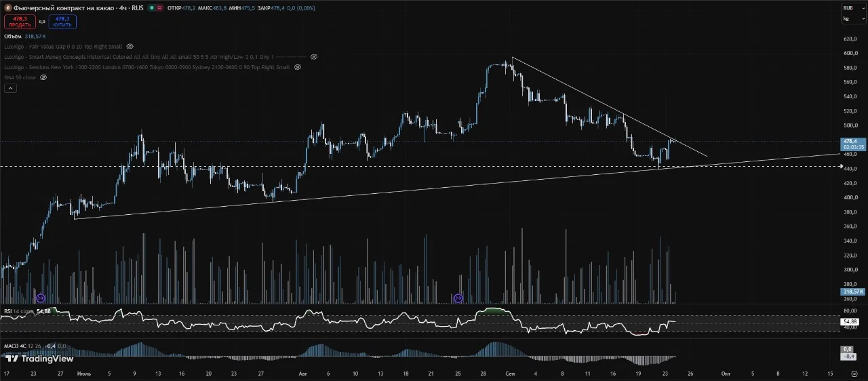Click the Июль label on time axis

pyautogui.click(x=84, y=374)
